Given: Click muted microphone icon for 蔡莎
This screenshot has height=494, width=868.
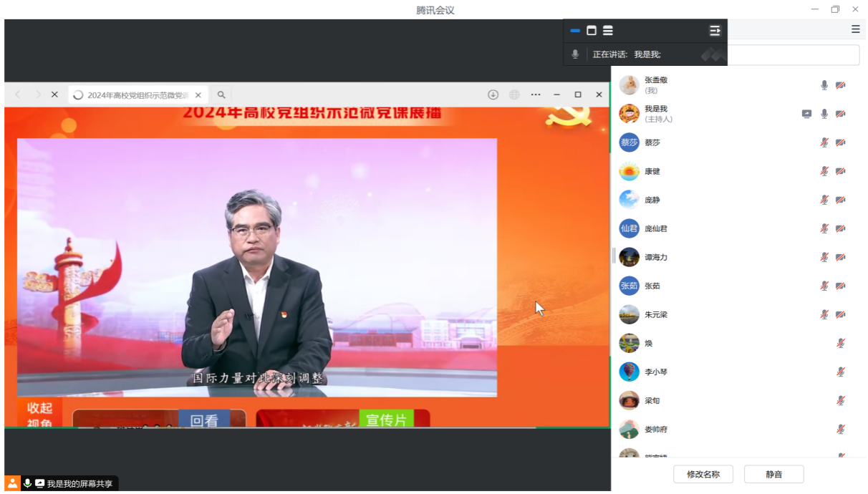Looking at the screenshot, I should coord(824,142).
